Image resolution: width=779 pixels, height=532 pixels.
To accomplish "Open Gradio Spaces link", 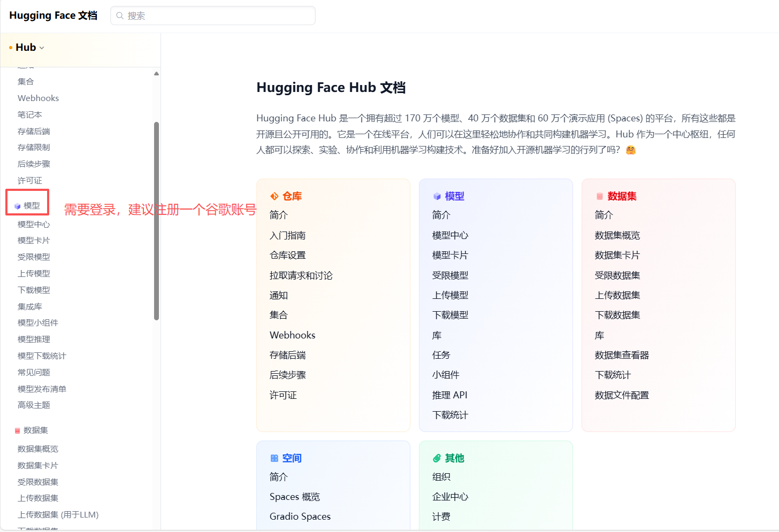I will click(300, 516).
